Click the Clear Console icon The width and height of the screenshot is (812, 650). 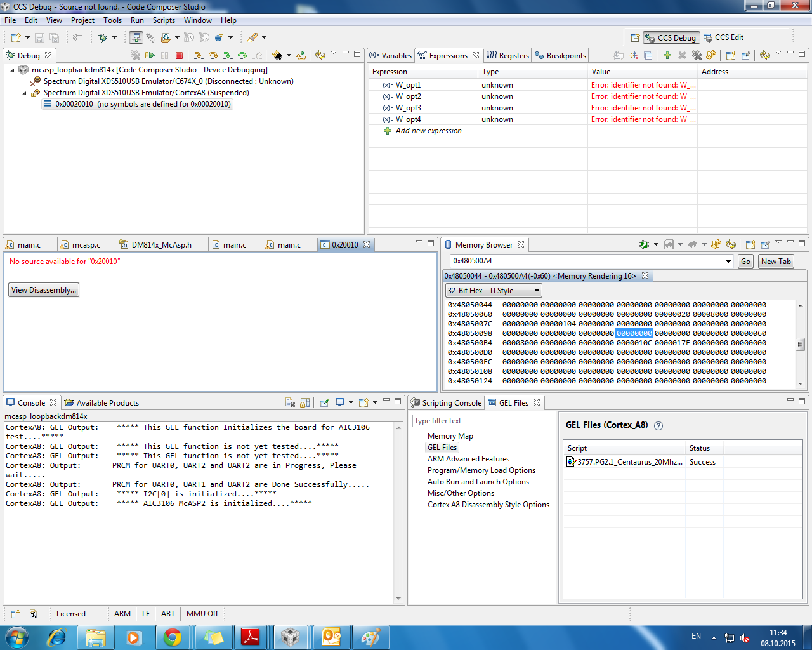tap(290, 402)
